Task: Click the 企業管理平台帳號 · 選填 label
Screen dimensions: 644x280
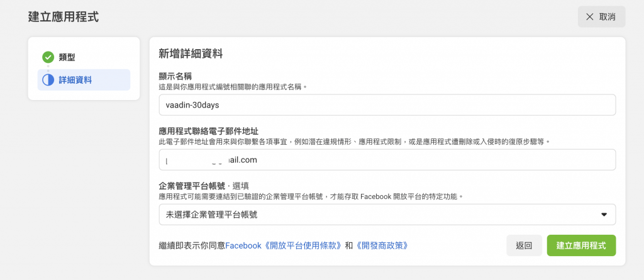Action: click(204, 186)
